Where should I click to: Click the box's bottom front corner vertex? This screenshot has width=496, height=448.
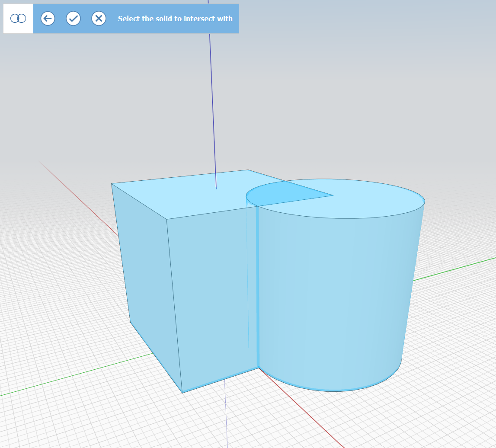[182, 393]
